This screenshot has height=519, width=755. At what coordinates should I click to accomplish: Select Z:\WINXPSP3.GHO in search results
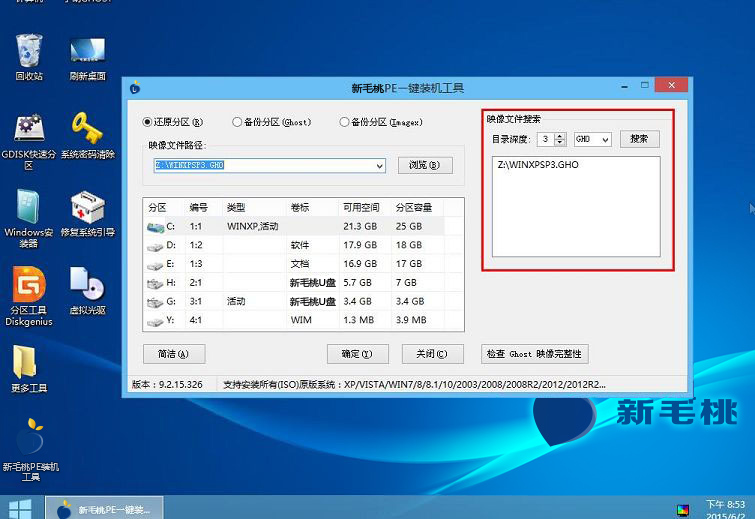[x=538, y=165]
